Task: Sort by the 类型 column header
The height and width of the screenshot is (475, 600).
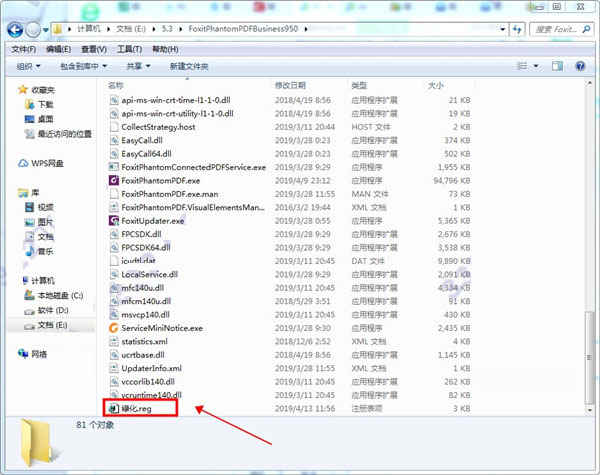Action: coord(359,85)
